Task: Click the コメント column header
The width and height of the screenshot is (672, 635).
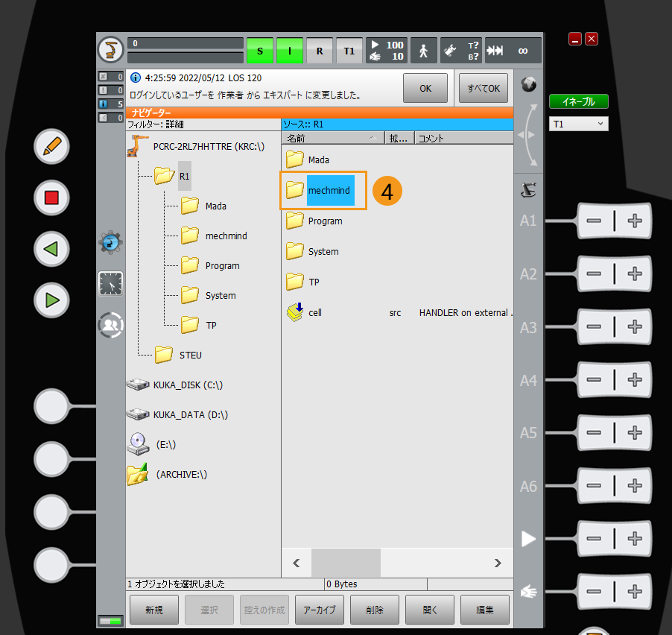Action: pyautogui.click(x=463, y=138)
